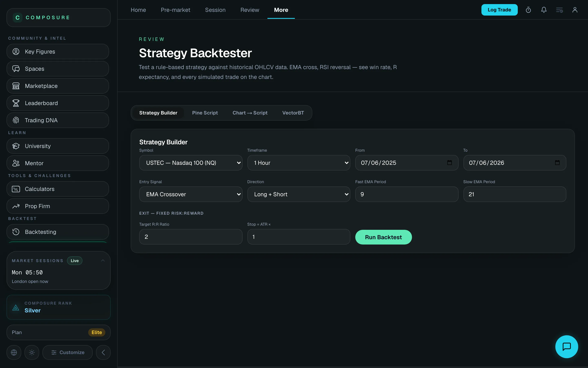Click the Run Backtest button

(383, 237)
